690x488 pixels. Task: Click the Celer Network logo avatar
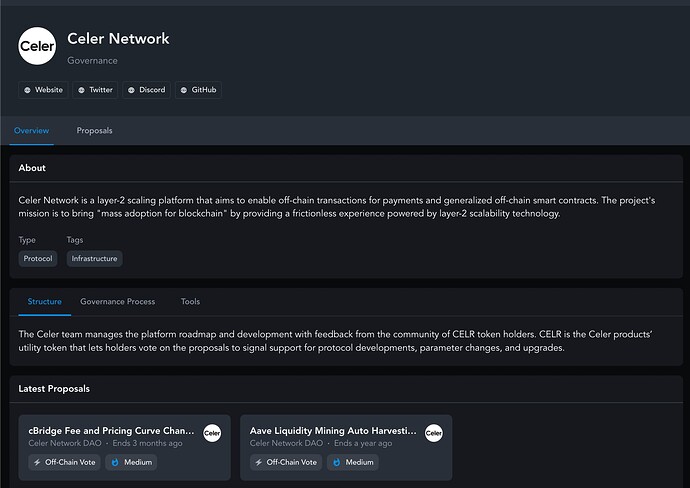point(37,46)
